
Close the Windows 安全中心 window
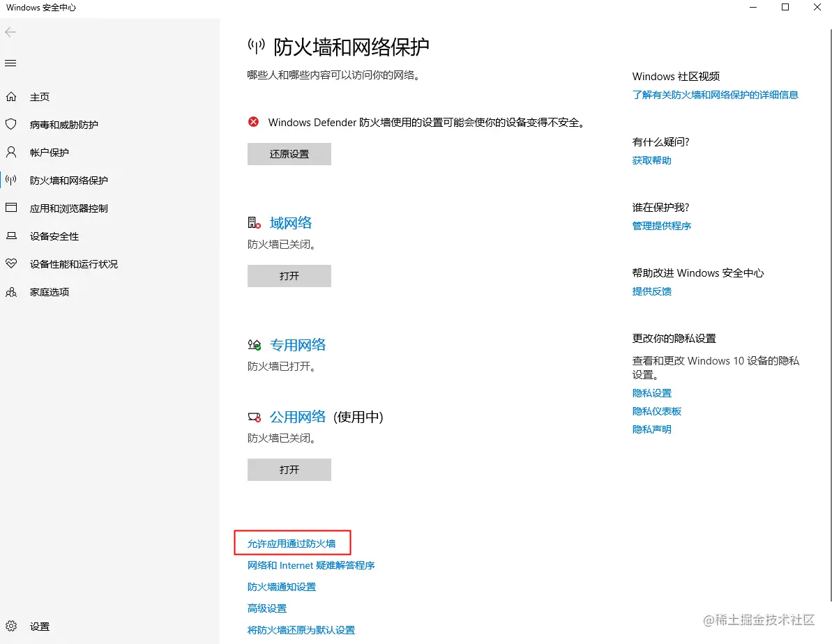817,8
